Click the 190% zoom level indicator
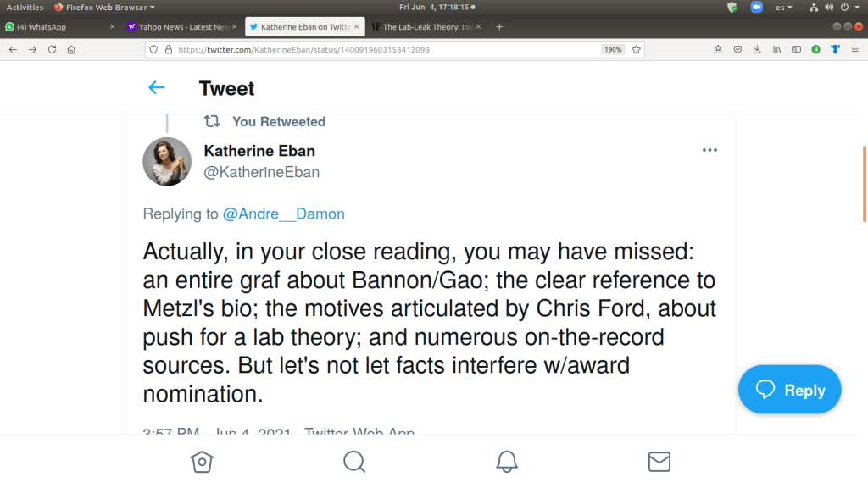Image resolution: width=868 pixels, height=488 pixels. tap(613, 49)
